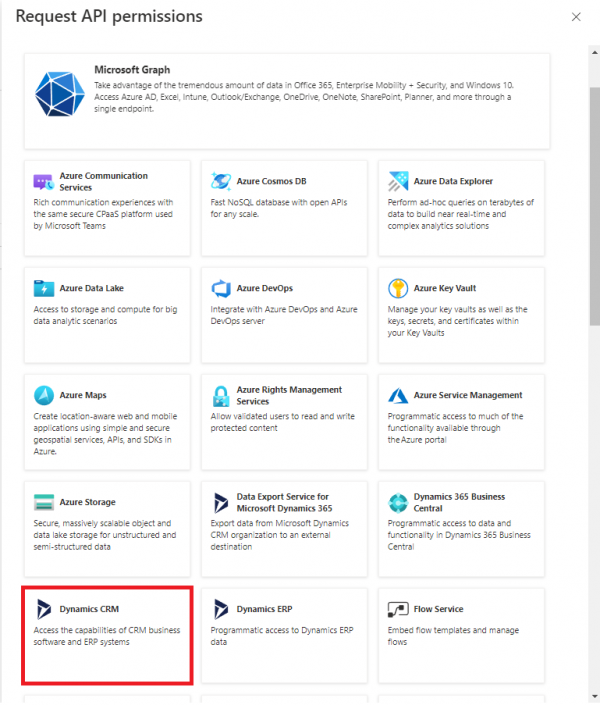Close the Request API permissions pane
The height and width of the screenshot is (705, 600).
576,17
